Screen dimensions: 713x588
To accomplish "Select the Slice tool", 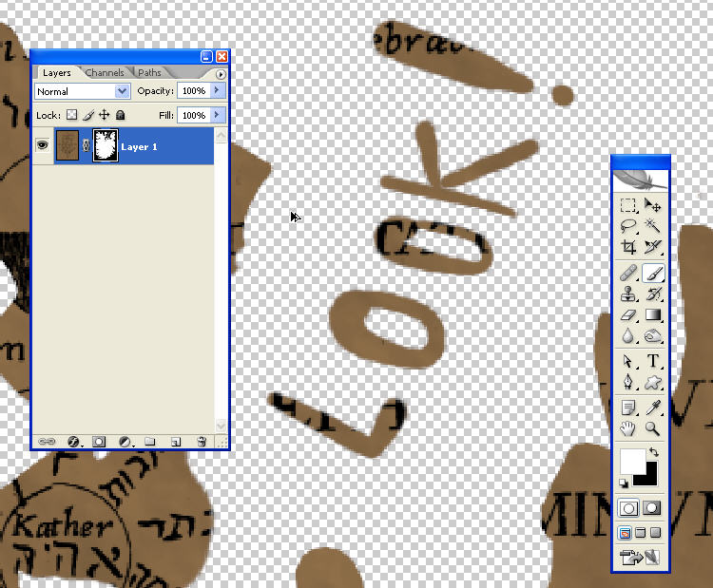I will click(x=653, y=247).
